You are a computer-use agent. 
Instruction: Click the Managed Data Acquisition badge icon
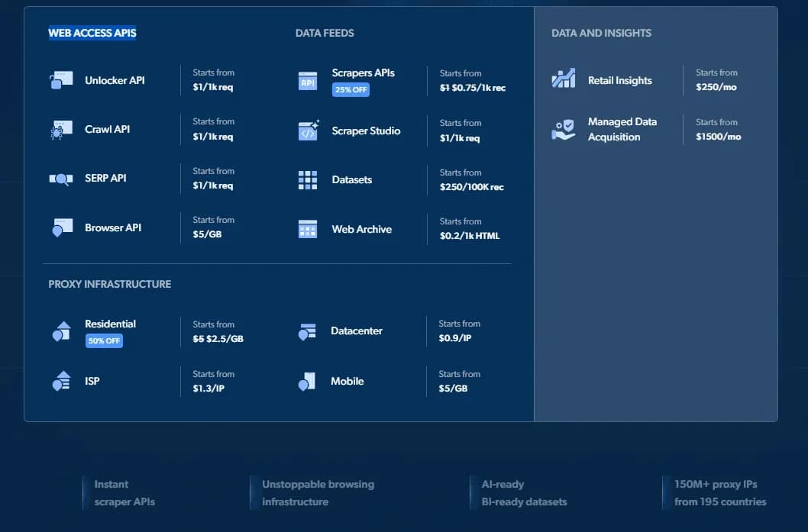(563, 130)
